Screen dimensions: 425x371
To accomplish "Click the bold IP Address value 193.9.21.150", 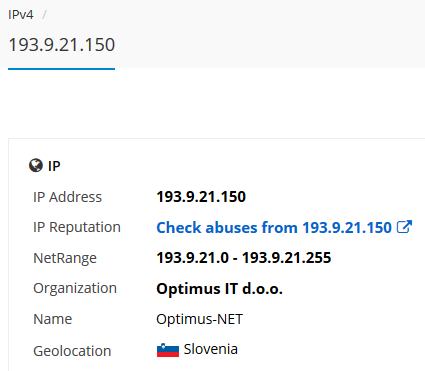I will pyautogui.click(x=201, y=197).
